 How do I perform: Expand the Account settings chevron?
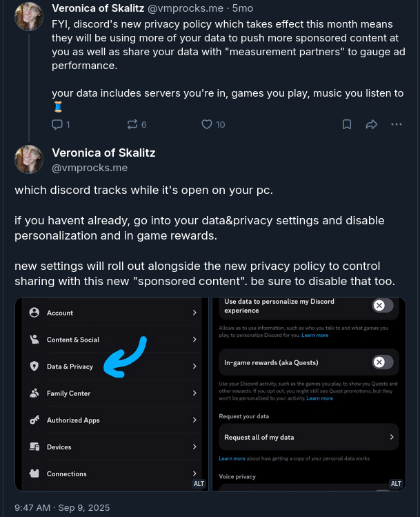pos(194,313)
